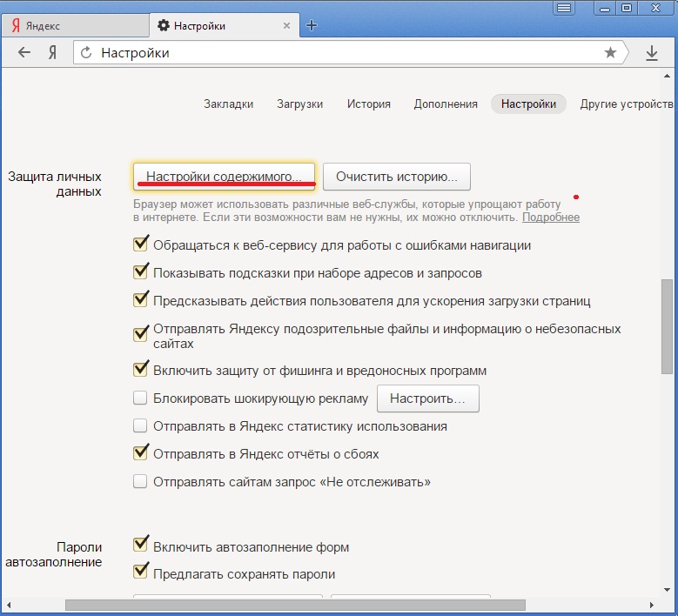Close the Настройки browser tab

click(286, 25)
